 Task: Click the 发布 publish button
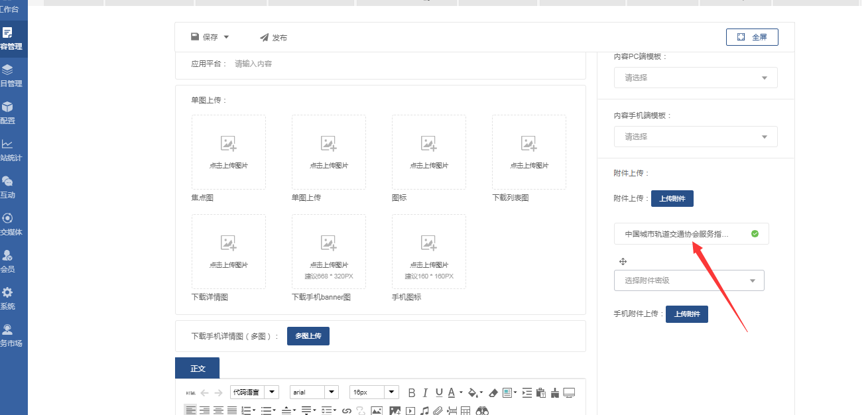273,38
